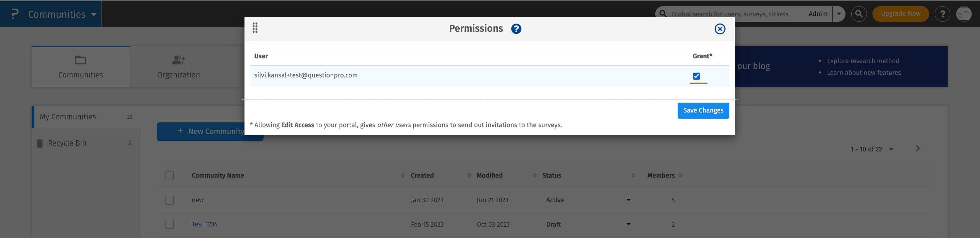Screen dimensions: 980x238
Task: Go to next page arrow of communities
Action: [917, 149]
